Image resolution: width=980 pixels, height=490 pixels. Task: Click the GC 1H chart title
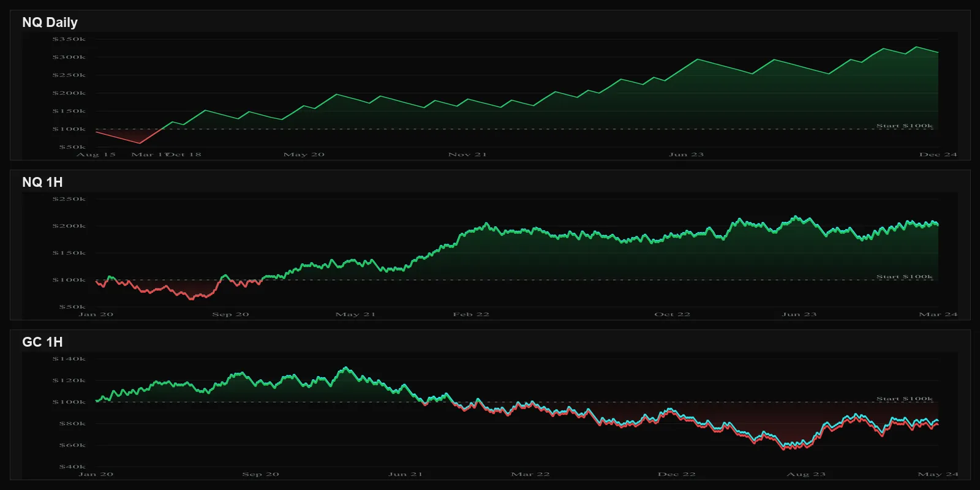(x=42, y=342)
